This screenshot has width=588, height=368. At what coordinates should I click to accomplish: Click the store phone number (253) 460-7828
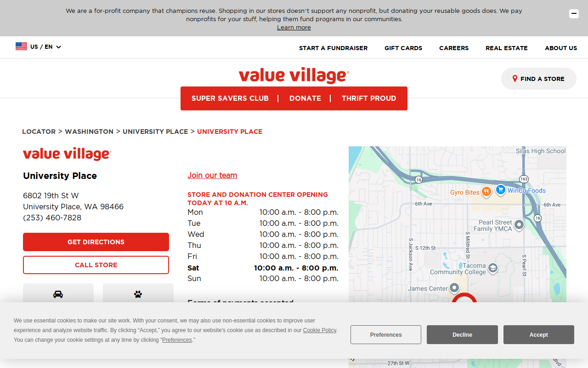[x=52, y=218]
